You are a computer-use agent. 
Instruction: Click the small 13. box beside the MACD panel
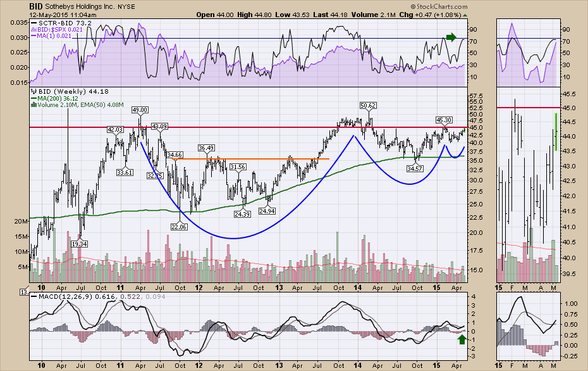pos(24,292)
